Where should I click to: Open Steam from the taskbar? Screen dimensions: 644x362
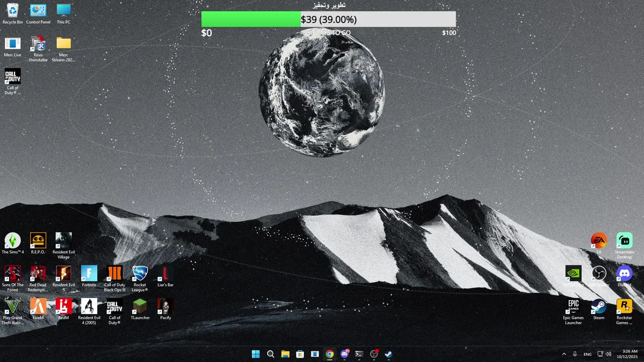[x=389, y=354]
